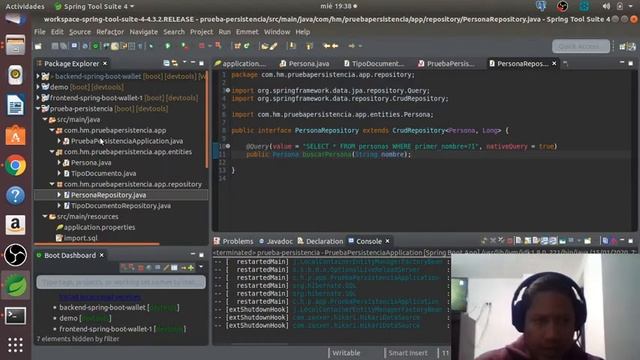Open Boot Dashboard view menu arrow
The image size is (640, 360).
coord(201,267)
